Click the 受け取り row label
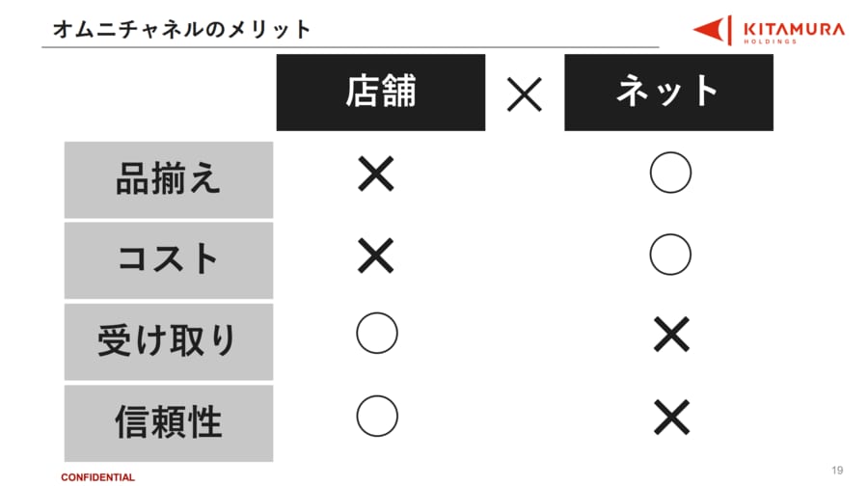 (x=169, y=341)
